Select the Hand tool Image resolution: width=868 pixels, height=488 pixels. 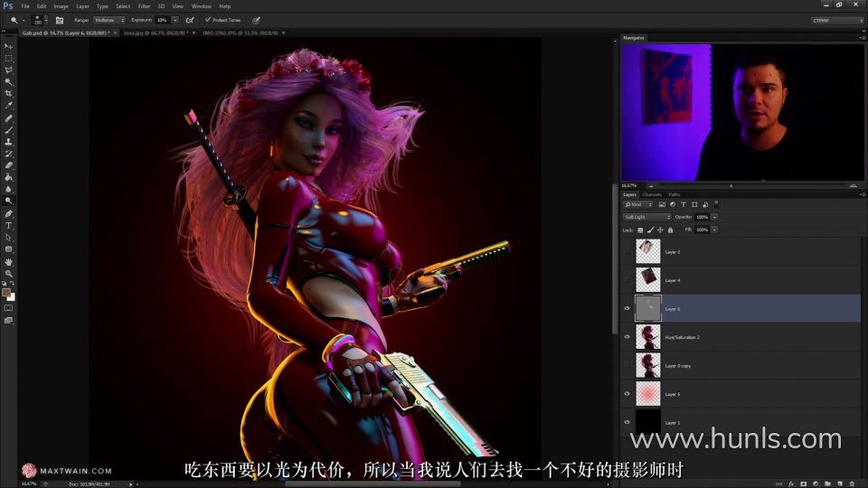8,262
